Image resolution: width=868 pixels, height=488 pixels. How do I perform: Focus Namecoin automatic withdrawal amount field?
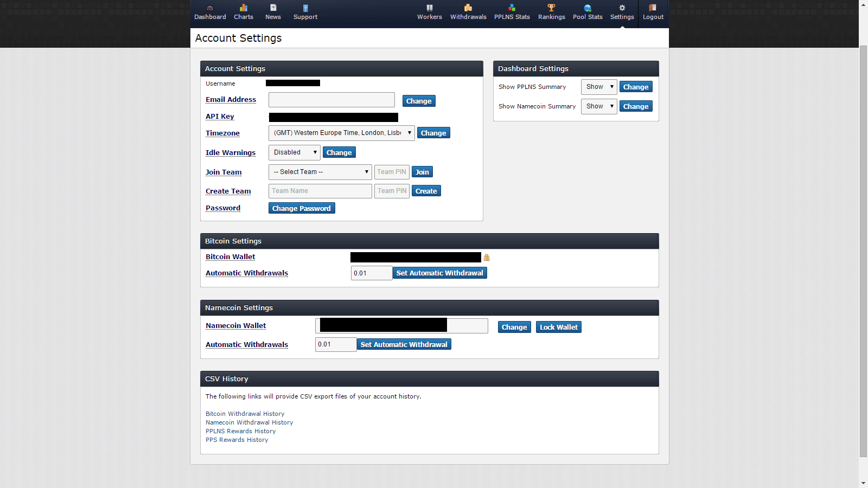(336, 344)
